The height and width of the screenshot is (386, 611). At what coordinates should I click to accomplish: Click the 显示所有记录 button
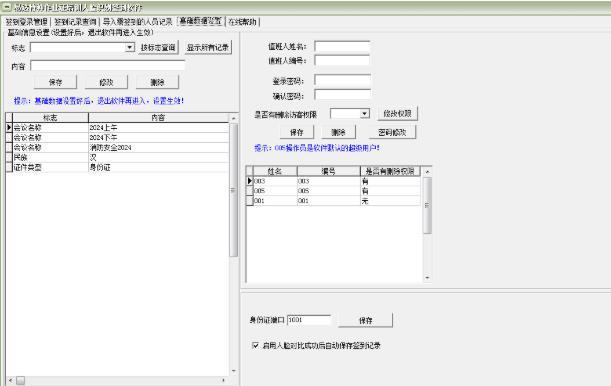click(208, 48)
